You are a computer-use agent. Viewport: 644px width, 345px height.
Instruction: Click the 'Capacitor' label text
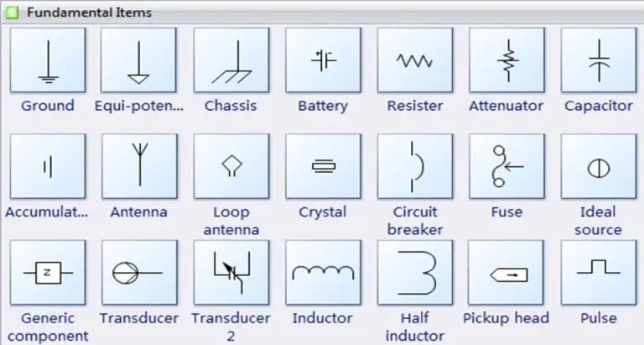click(x=599, y=106)
